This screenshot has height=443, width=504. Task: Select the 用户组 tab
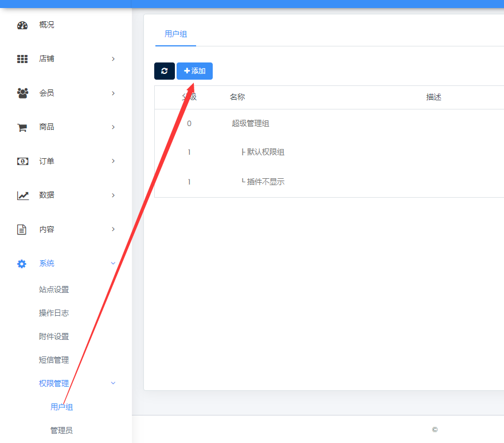(x=175, y=34)
